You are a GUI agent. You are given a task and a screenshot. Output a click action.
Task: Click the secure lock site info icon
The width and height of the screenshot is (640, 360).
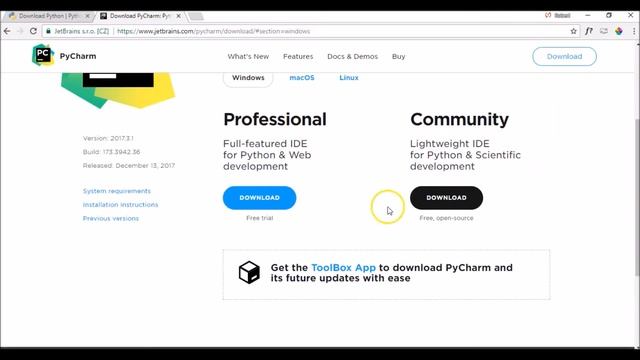click(48, 31)
